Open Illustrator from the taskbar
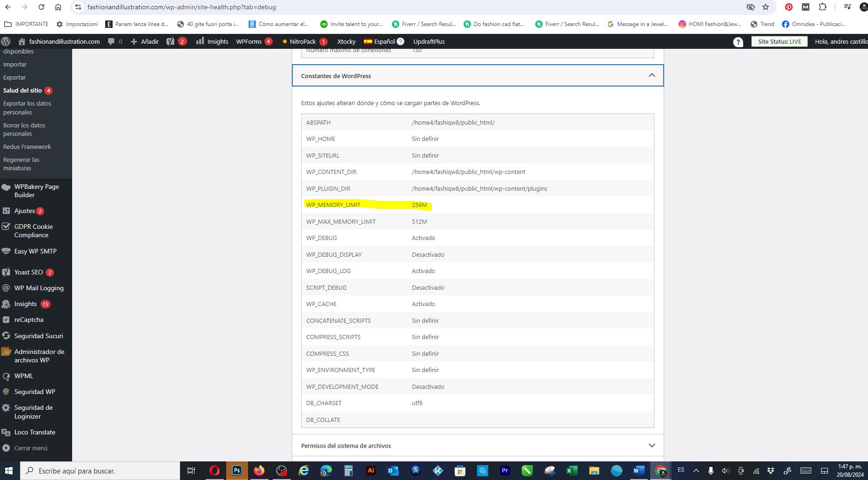The height and width of the screenshot is (480, 868). [x=371, y=471]
